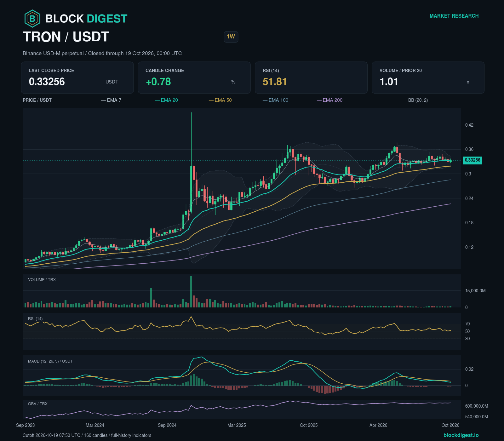Toggle the EMA 200 legend entry

pyautogui.click(x=329, y=100)
